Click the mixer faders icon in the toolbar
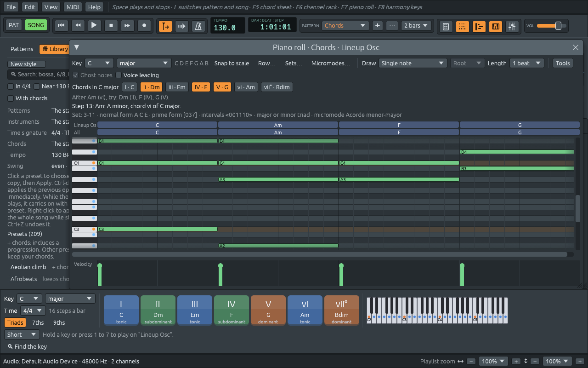588x368 pixels. [x=512, y=26]
